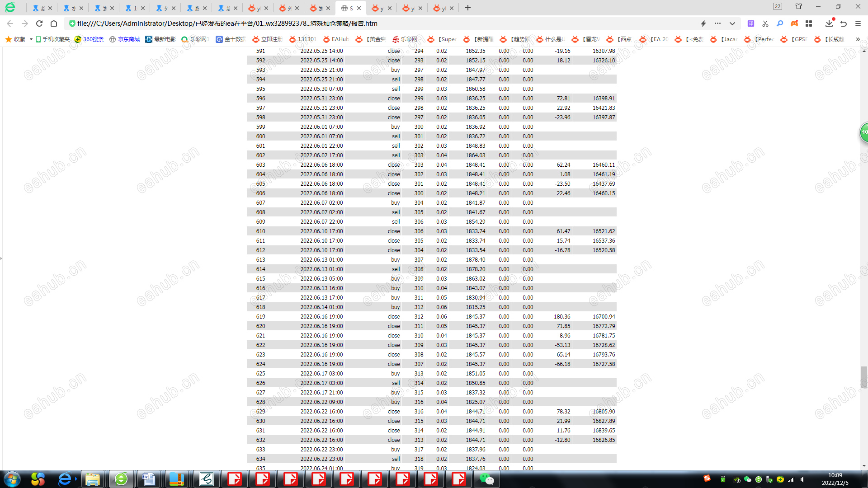Image resolution: width=868 pixels, height=488 pixels.
Task: Click the browser skin shirt icon
Action: pos(798,6)
